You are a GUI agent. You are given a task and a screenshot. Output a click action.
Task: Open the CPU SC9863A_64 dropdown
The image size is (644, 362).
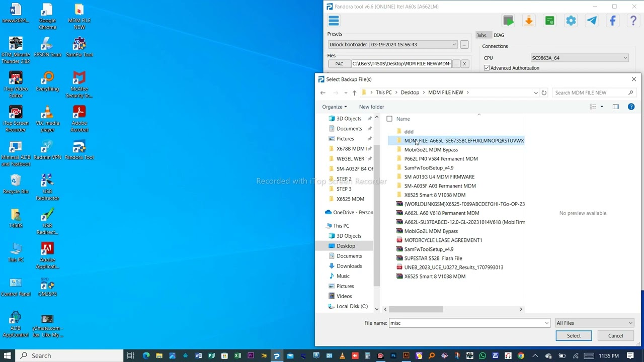pyautogui.click(x=625, y=58)
